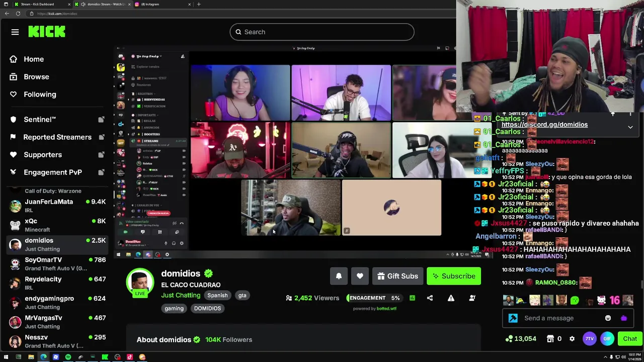This screenshot has width=644, height=362.
Task: Open Following in the Kick sidebar
Action: pos(40,95)
